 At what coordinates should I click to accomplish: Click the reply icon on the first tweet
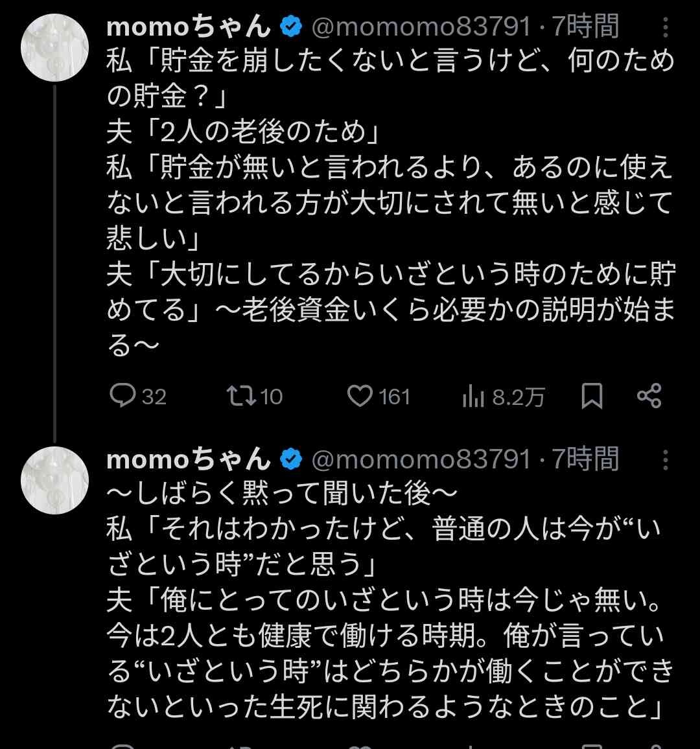pos(122,395)
